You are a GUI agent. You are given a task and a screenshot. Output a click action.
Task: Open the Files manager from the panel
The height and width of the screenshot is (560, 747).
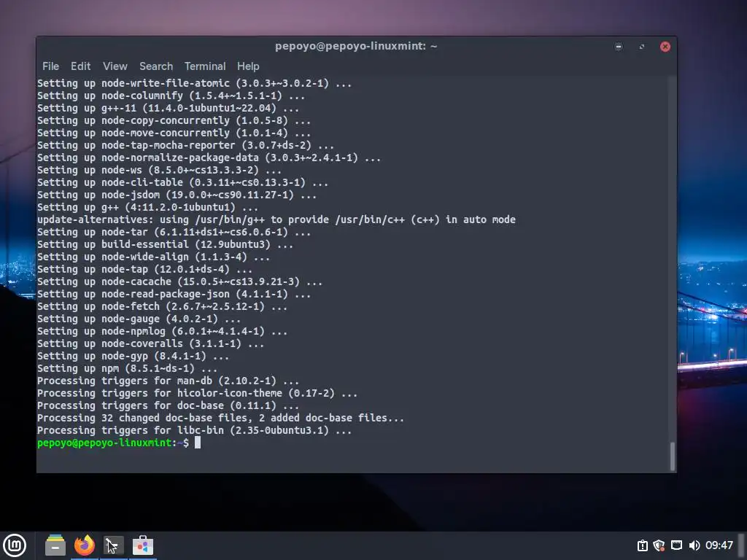[55, 545]
